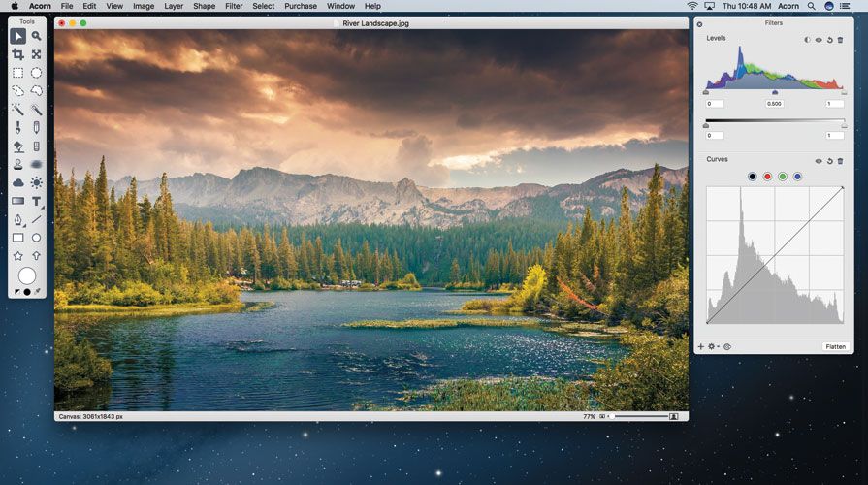Select the red curves channel
This screenshot has width=868, height=485.
coord(767,177)
